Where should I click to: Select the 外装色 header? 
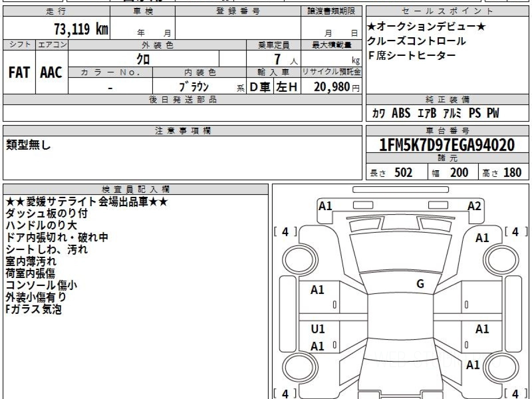[157, 45]
